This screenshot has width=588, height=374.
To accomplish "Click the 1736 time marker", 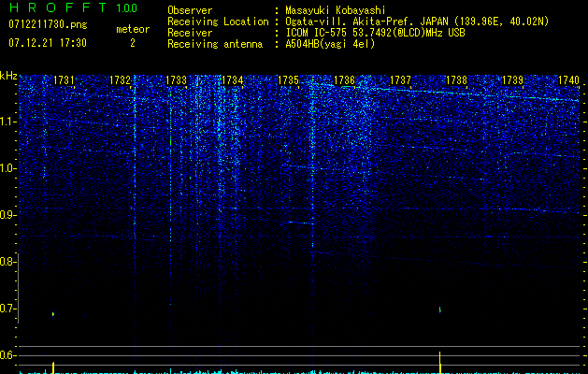I will click(344, 80).
